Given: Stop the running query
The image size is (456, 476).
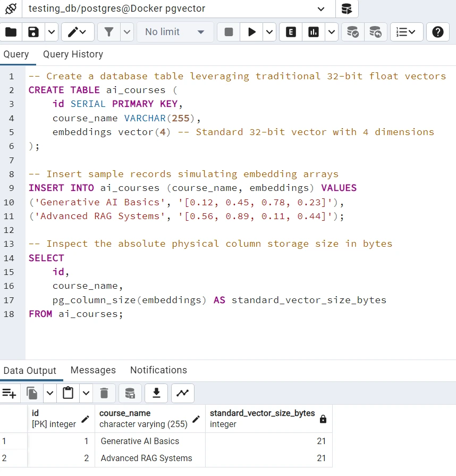Looking at the screenshot, I should (x=229, y=32).
